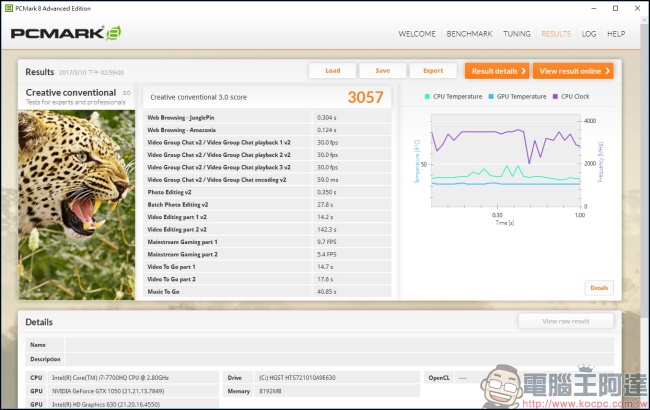Select the RESULTS tab
This screenshot has width=650, height=410.
coord(556,34)
